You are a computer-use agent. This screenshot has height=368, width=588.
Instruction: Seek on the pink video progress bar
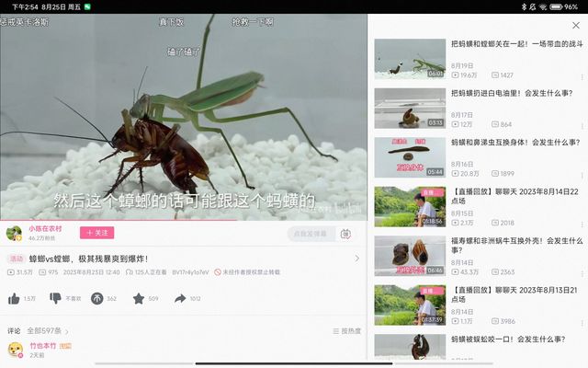[x=184, y=220]
